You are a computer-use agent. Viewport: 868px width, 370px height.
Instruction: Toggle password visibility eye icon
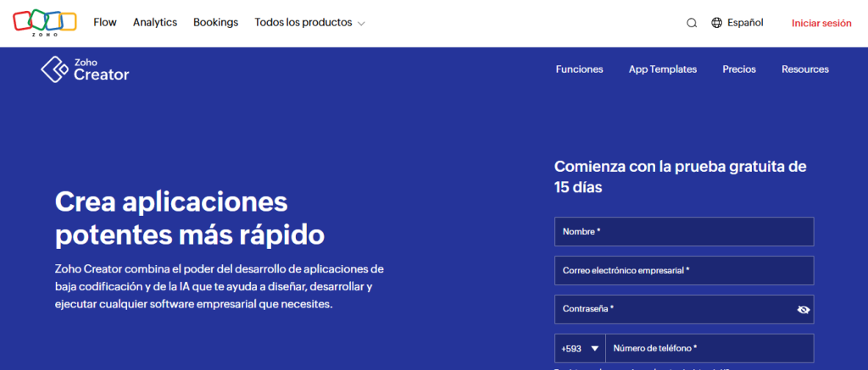(x=804, y=310)
